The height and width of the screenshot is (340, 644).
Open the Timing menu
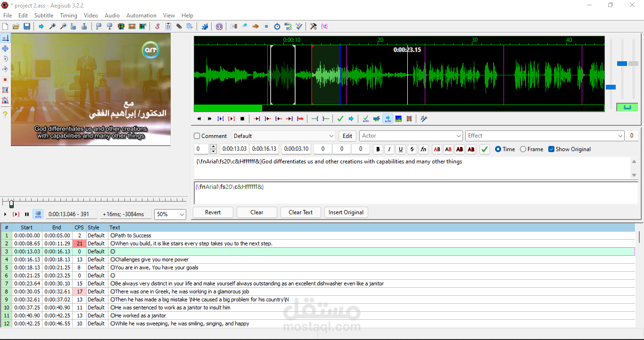point(68,16)
